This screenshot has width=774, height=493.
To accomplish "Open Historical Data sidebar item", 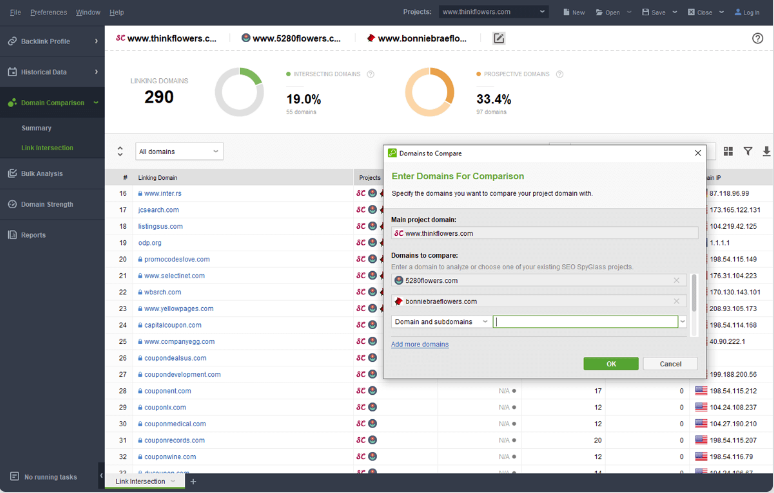I will pos(52,72).
